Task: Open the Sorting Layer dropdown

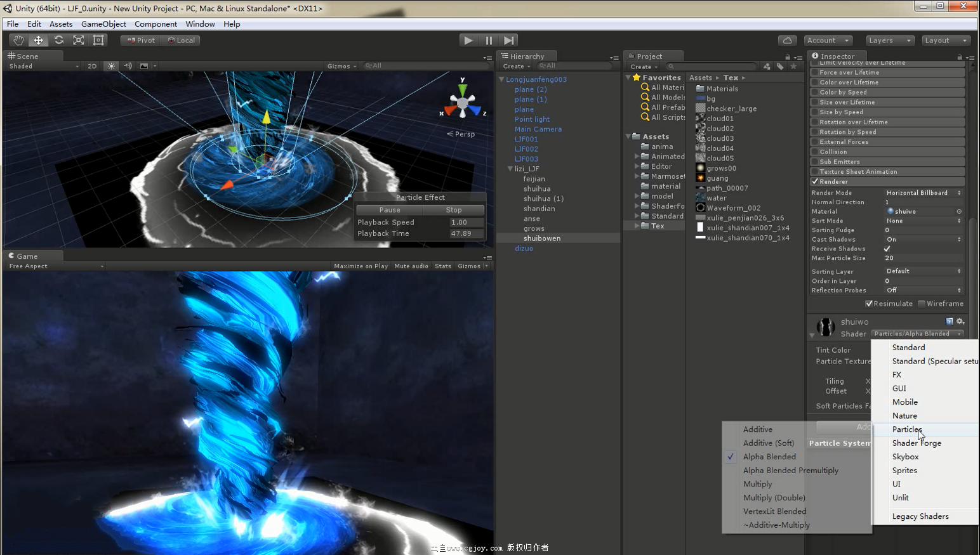Action: pos(924,271)
